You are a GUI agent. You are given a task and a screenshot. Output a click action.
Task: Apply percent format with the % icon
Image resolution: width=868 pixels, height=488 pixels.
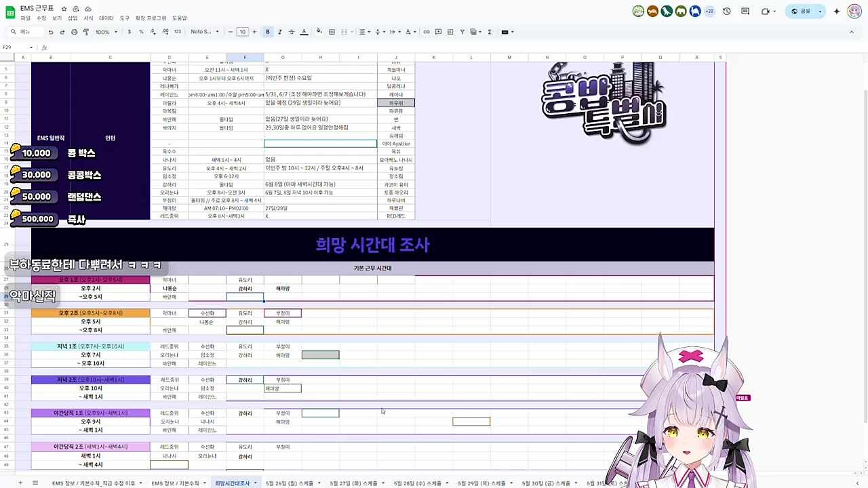pyautogui.click(x=141, y=32)
